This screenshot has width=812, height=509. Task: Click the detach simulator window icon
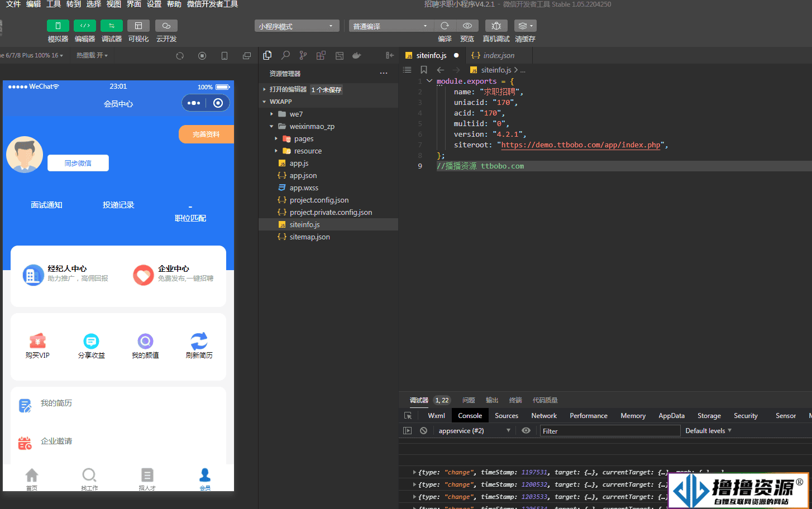point(247,56)
